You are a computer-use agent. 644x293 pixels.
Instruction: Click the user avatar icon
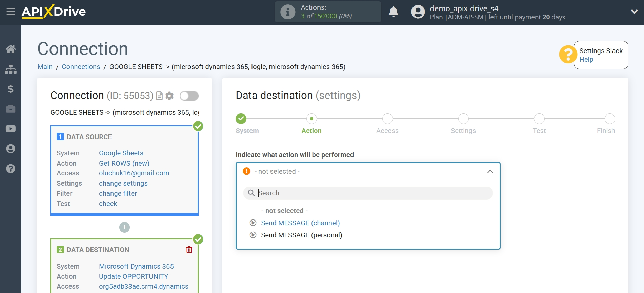pos(418,12)
